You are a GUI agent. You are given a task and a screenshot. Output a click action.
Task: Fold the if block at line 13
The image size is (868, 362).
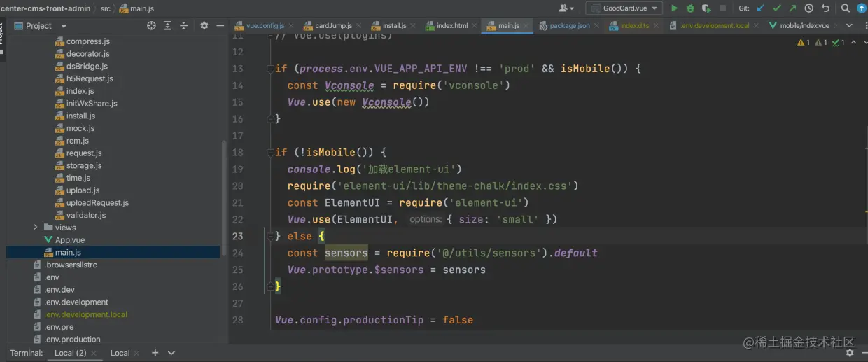[269, 69]
